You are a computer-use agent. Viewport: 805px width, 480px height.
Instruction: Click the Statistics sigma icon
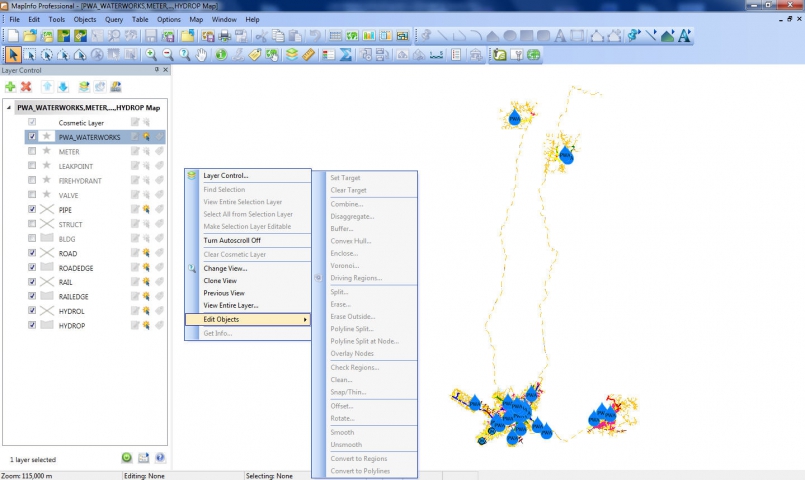pos(346,54)
